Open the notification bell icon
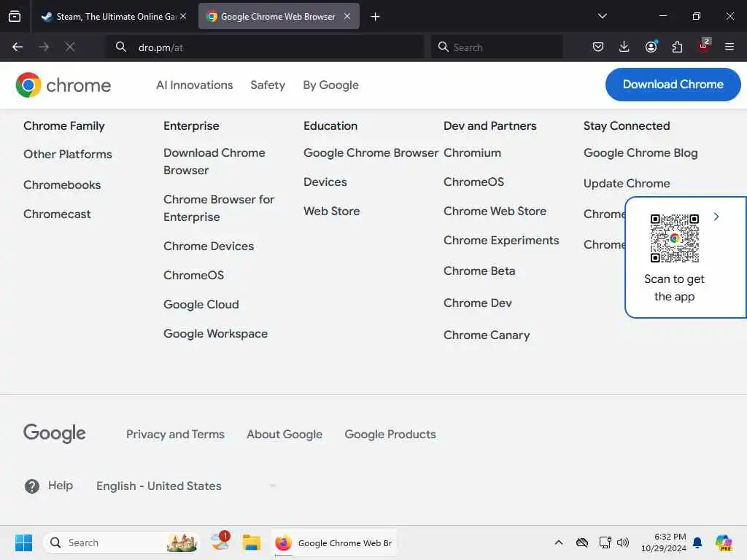The height and width of the screenshot is (560, 747). pos(697,542)
